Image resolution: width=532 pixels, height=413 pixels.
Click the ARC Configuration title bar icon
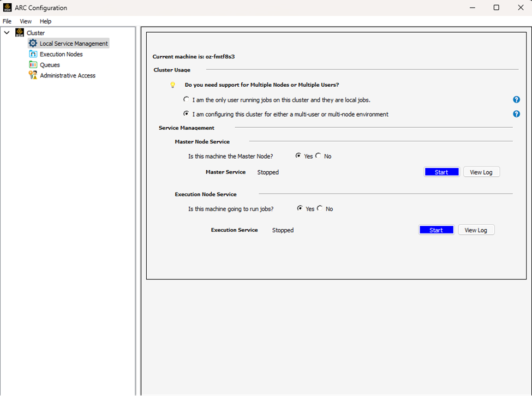point(8,8)
